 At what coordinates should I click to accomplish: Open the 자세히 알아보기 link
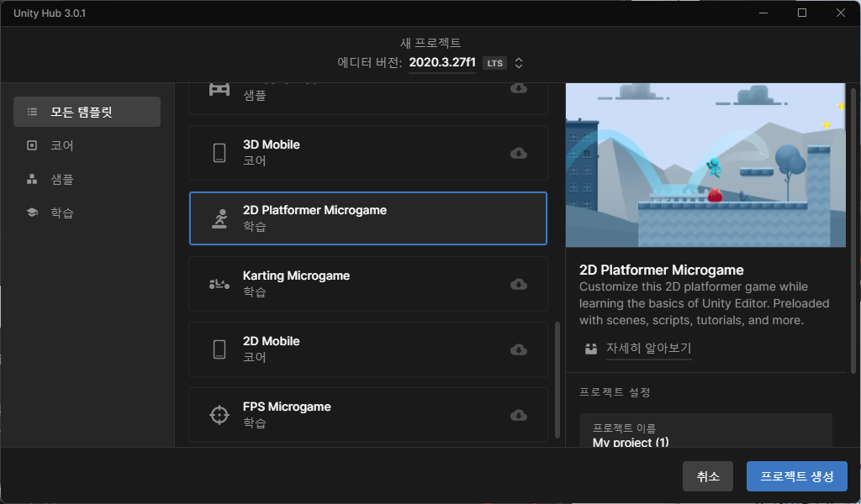pos(648,349)
